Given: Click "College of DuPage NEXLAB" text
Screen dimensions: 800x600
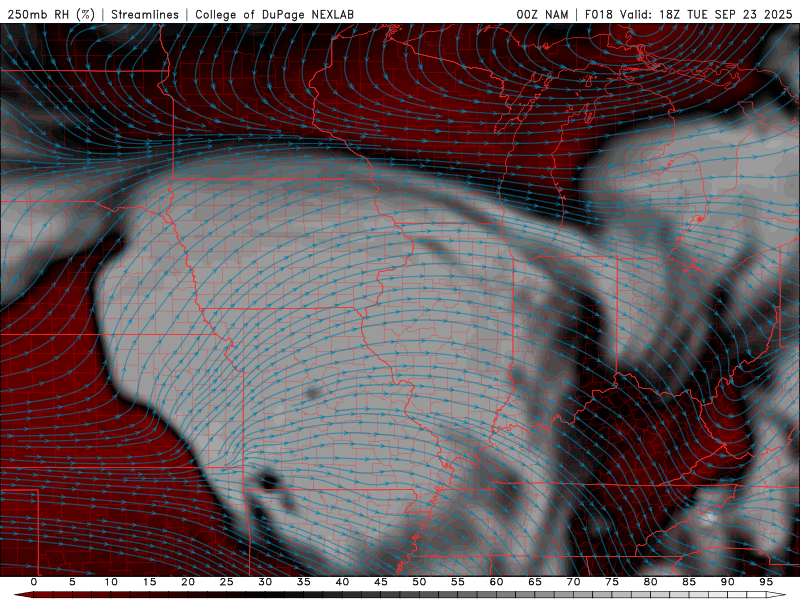Looking at the screenshot, I should click(274, 14).
